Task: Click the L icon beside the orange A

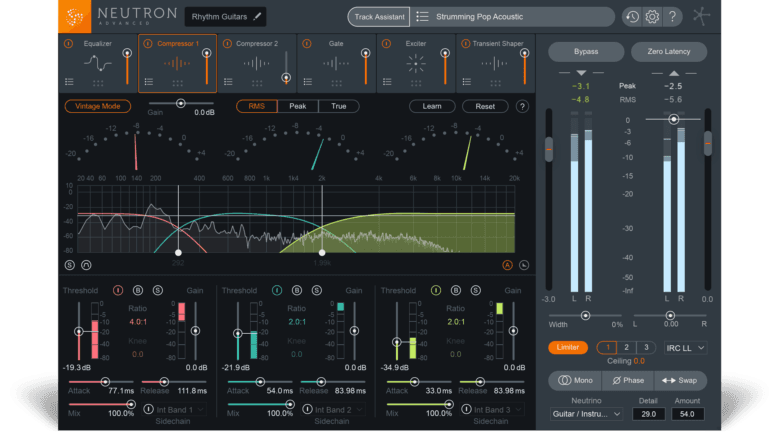Action: pos(524,265)
